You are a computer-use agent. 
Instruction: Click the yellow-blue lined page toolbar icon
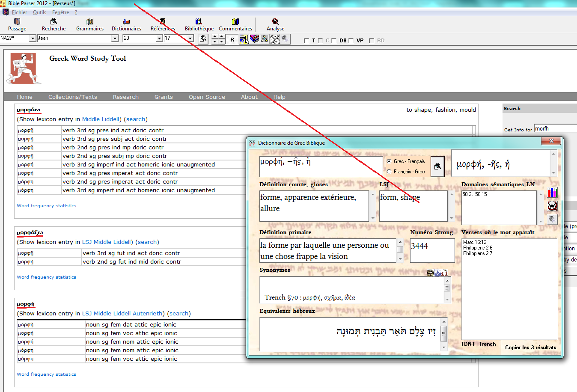click(244, 39)
